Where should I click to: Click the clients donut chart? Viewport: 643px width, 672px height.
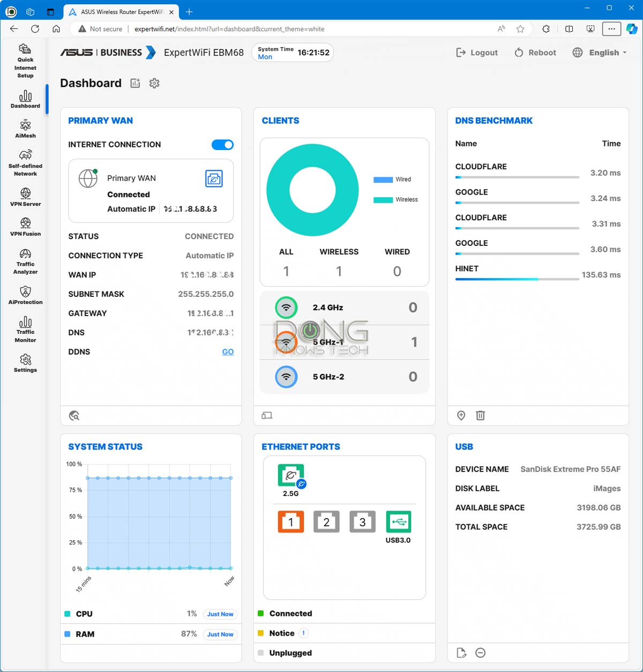[x=312, y=190]
